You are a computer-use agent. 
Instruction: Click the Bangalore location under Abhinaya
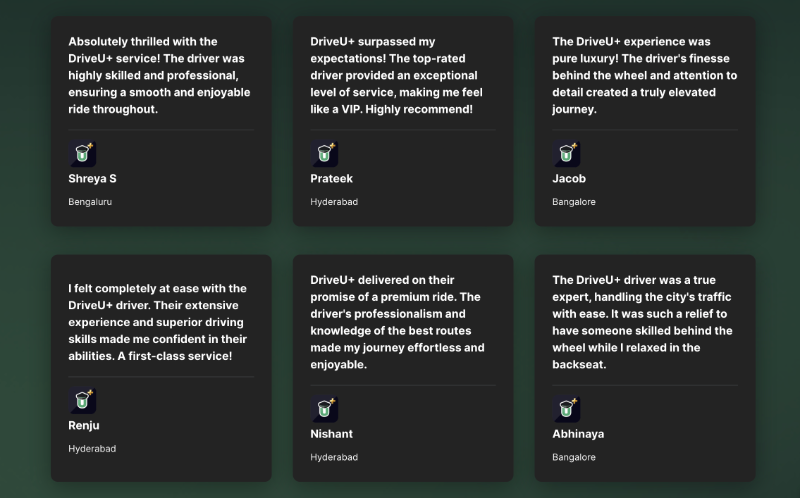point(574,457)
